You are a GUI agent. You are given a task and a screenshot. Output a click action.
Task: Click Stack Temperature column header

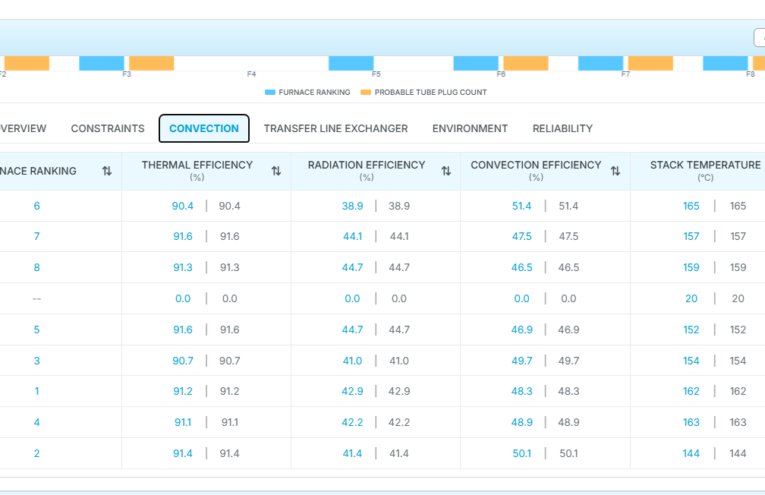point(705,171)
